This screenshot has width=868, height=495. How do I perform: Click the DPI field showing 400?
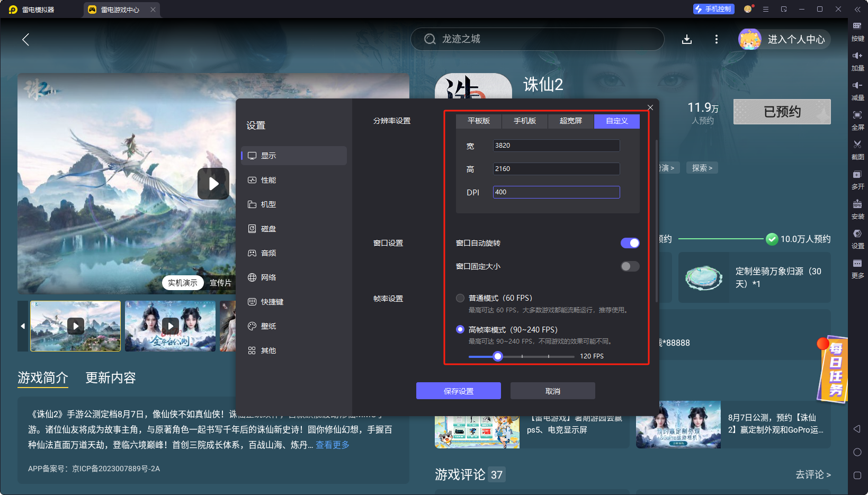(556, 192)
